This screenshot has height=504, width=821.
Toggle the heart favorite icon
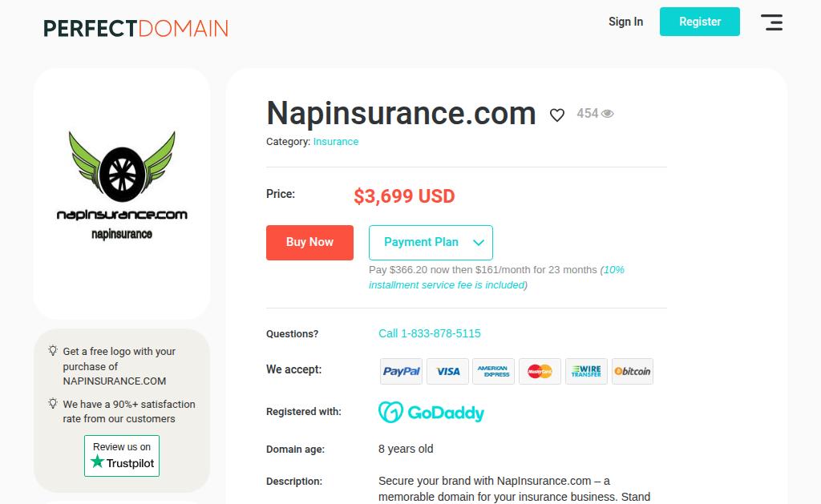click(x=557, y=115)
